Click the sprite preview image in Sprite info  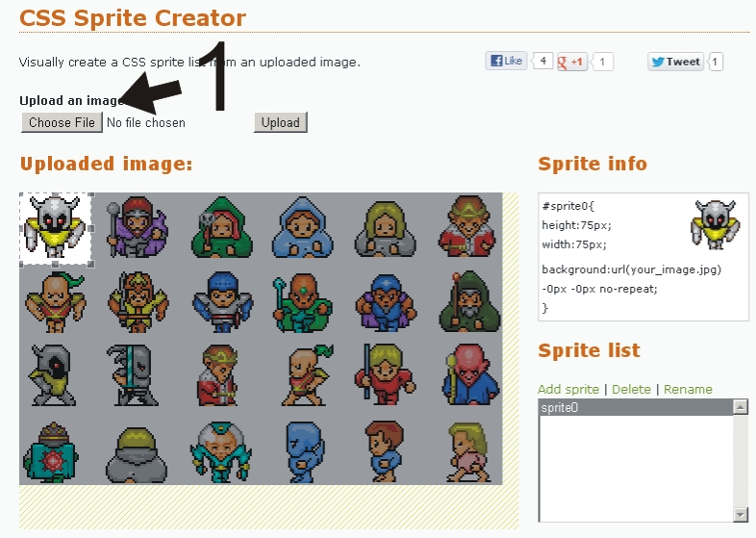(x=715, y=224)
